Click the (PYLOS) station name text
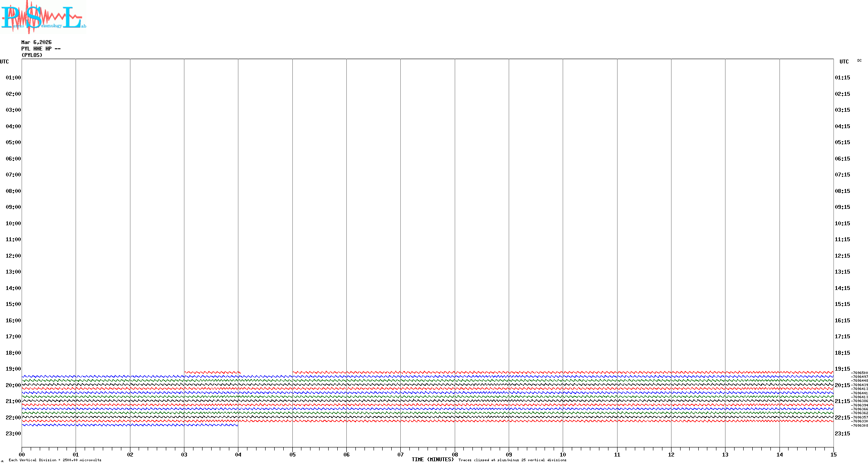868x466 pixels. click(x=32, y=55)
